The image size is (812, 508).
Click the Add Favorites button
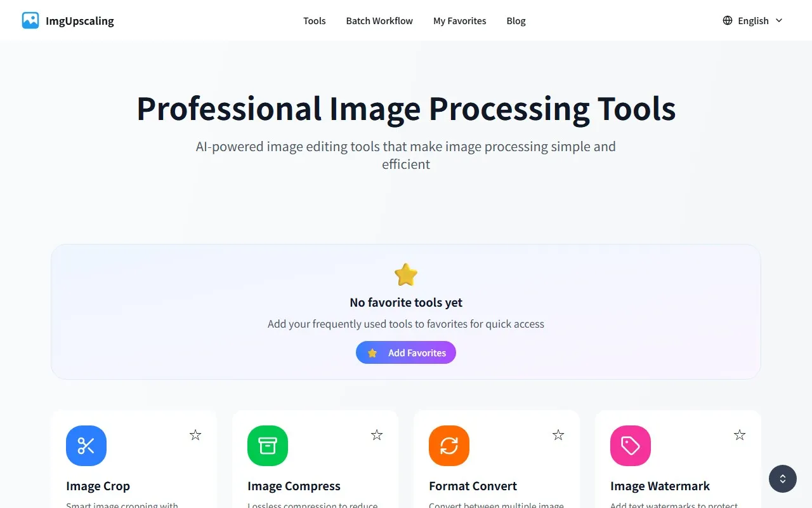[x=405, y=352]
